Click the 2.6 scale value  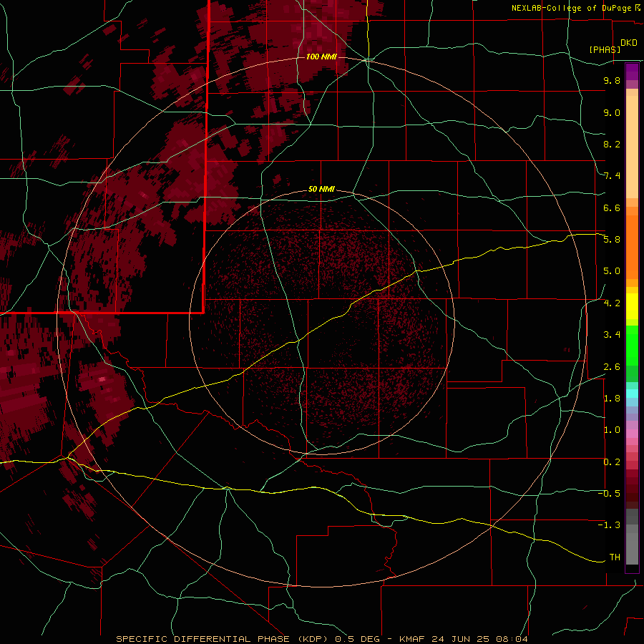612,367
